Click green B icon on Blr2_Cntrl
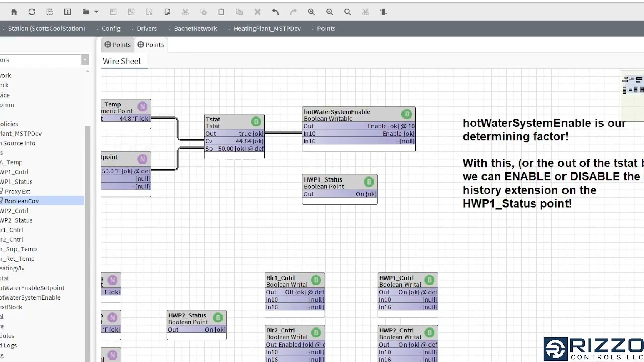Viewport: 644px width, 362px height. (316, 333)
